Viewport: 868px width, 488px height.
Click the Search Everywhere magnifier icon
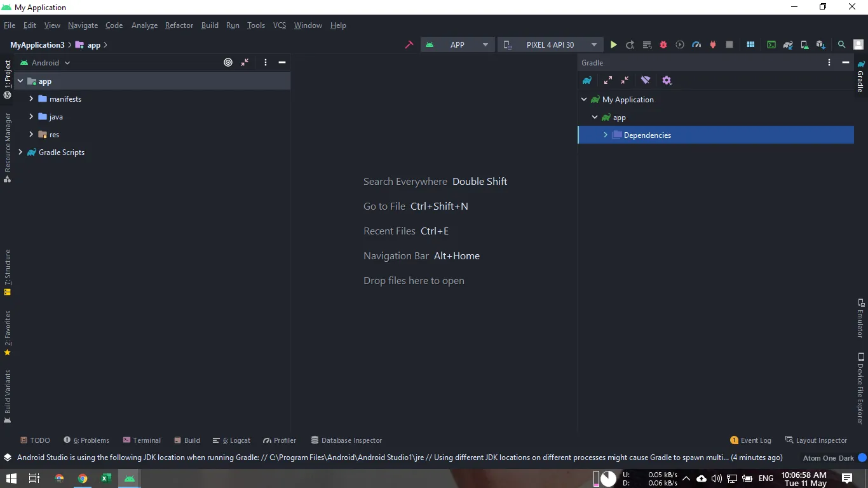click(x=842, y=44)
